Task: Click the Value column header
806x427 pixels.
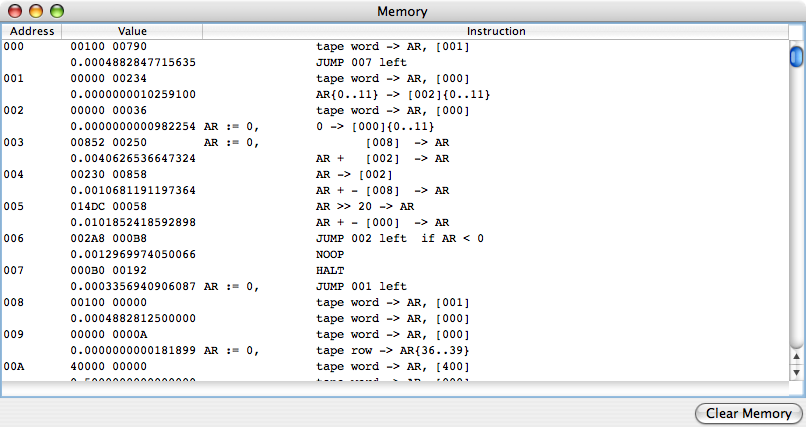Action: pyautogui.click(x=132, y=31)
